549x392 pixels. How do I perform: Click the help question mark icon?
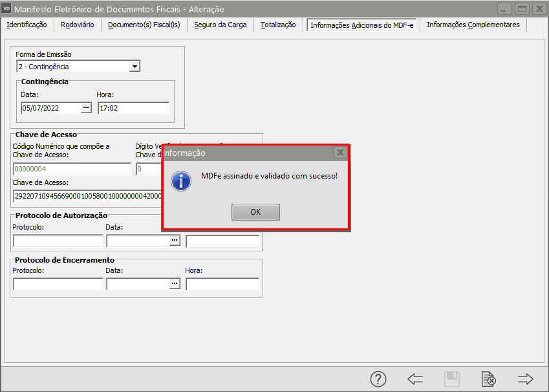[x=378, y=378]
